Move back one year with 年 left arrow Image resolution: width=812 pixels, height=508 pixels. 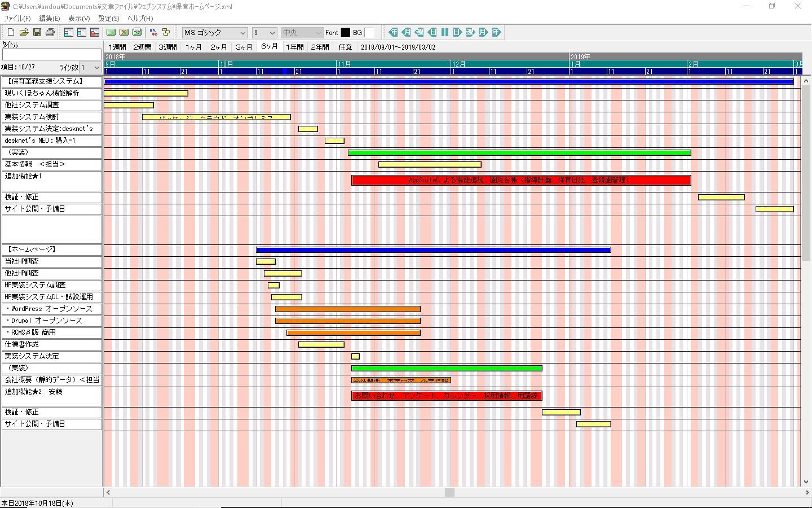point(393,32)
